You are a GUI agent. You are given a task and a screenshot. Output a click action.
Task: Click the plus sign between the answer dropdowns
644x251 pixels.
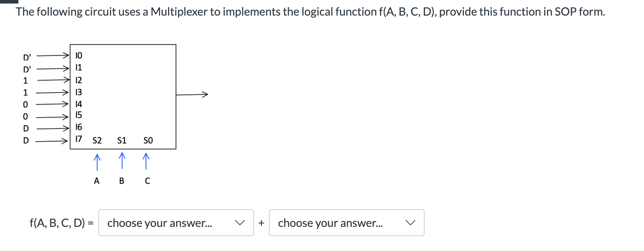[x=262, y=223]
